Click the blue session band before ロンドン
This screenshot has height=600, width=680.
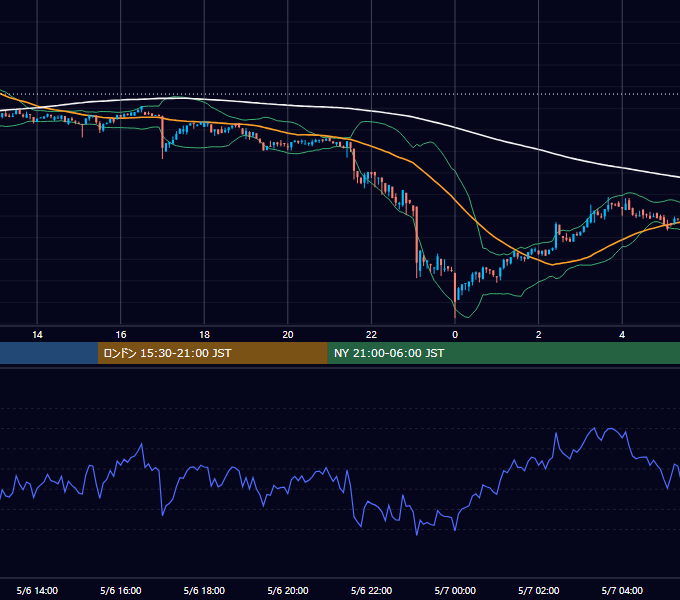pyautogui.click(x=49, y=353)
